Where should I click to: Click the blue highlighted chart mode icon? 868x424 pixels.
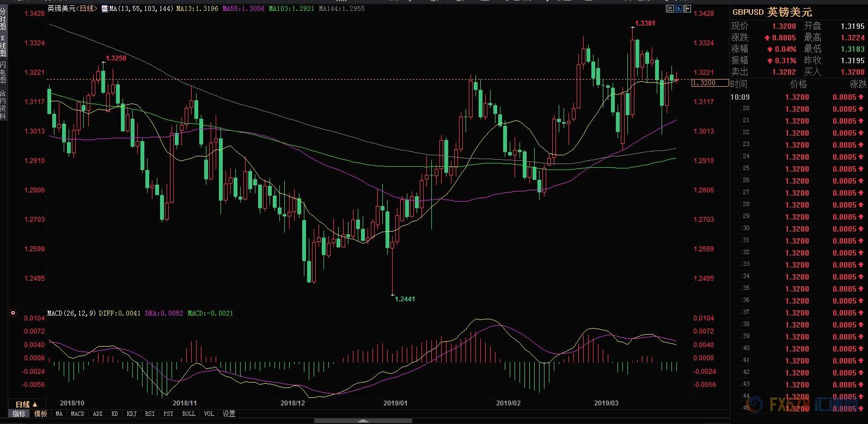coord(679,9)
